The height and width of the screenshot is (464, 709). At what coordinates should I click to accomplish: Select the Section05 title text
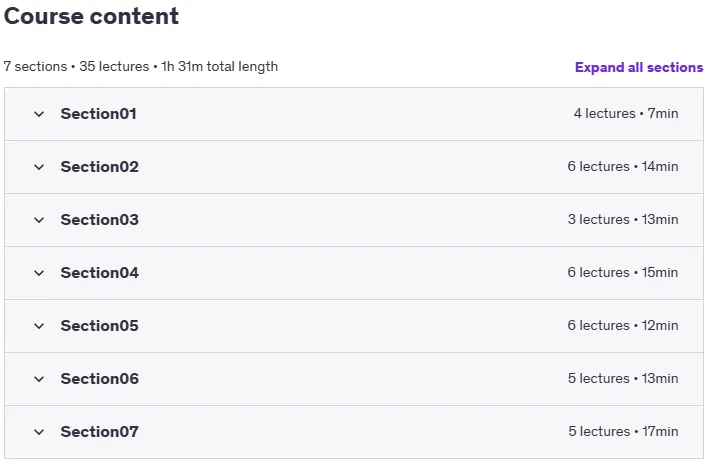point(99,326)
